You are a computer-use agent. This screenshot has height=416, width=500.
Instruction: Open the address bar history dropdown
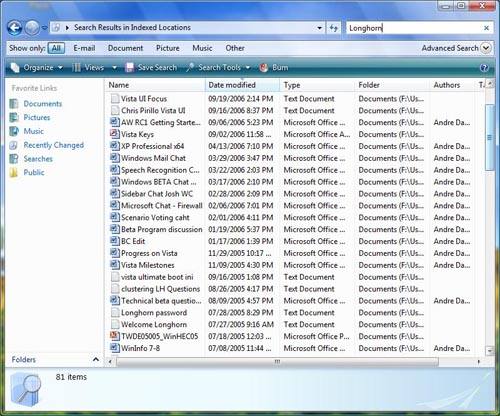tap(319, 28)
